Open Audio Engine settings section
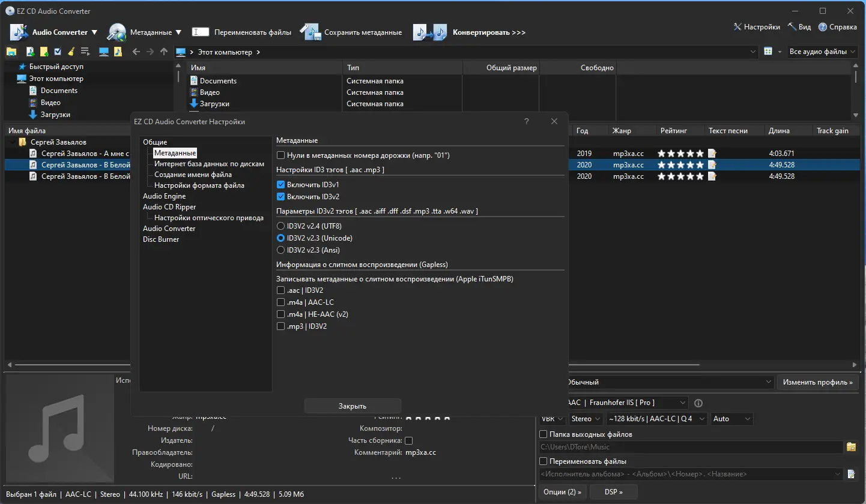 (x=164, y=196)
